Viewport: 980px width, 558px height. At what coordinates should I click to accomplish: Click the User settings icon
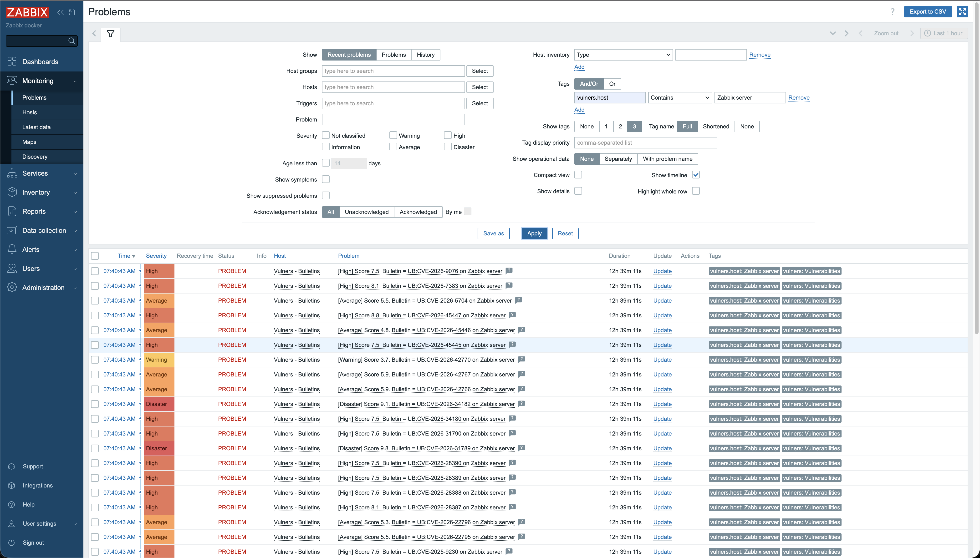pos(11,523)
